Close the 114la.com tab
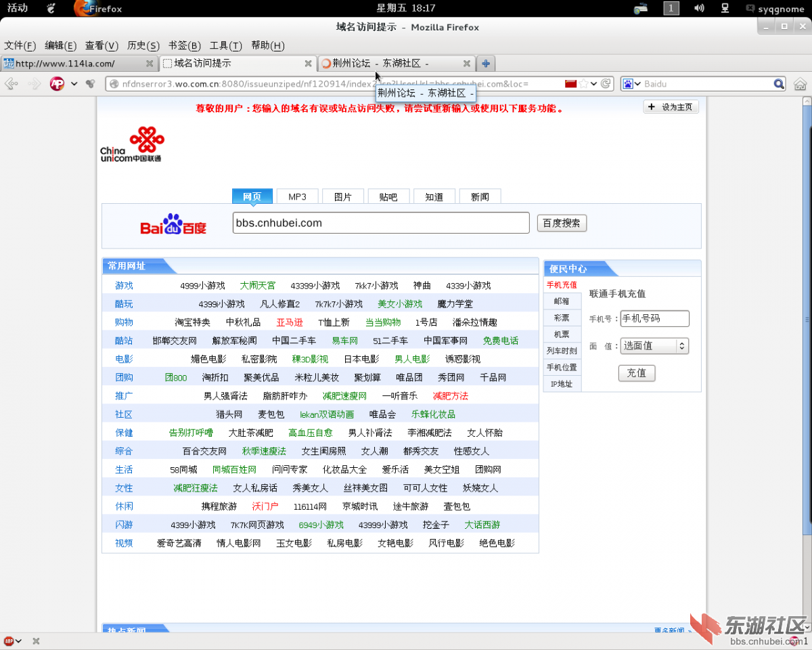This screenshot has height=650, width=812. (150, 64)
